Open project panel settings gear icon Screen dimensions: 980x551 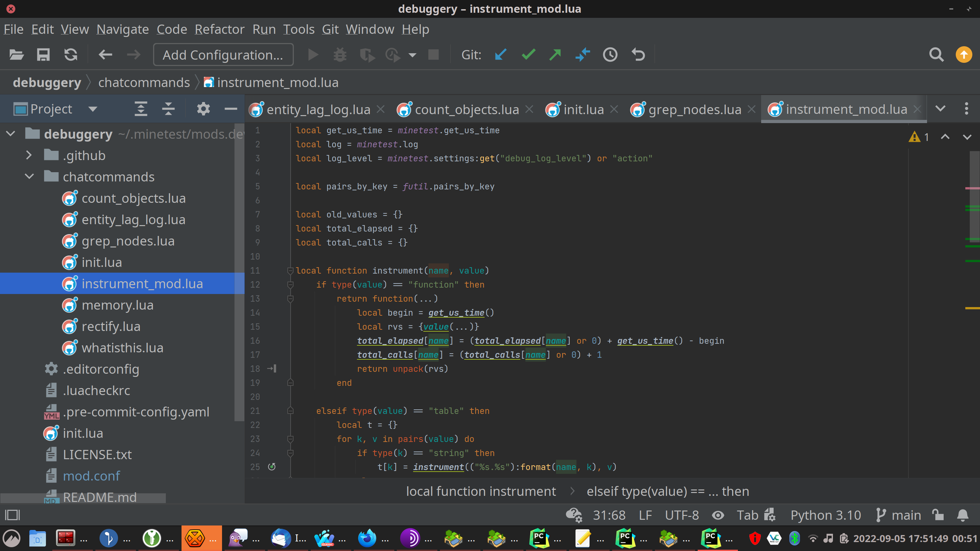click(x=203, y=109)
